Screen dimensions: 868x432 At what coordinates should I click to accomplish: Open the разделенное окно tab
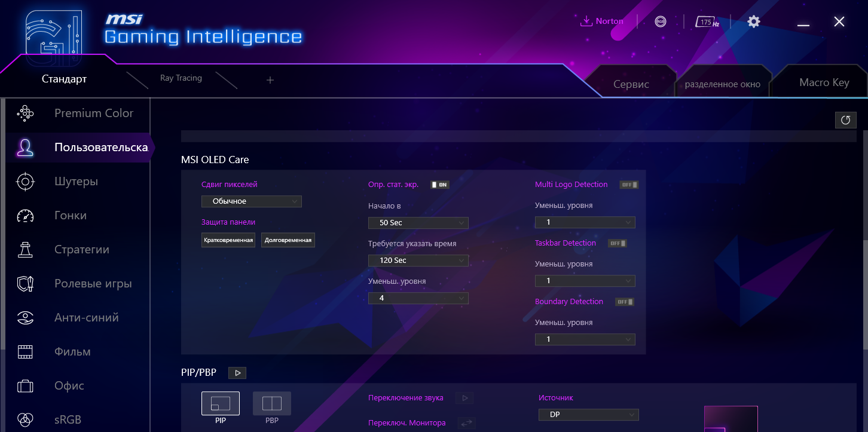click(723, 84)
